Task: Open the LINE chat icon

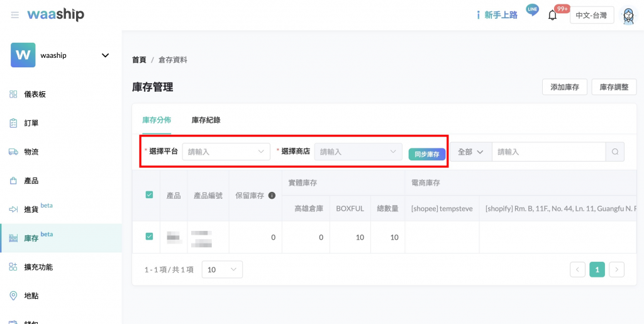Action: pyautogui.click(x=533, y=11)
